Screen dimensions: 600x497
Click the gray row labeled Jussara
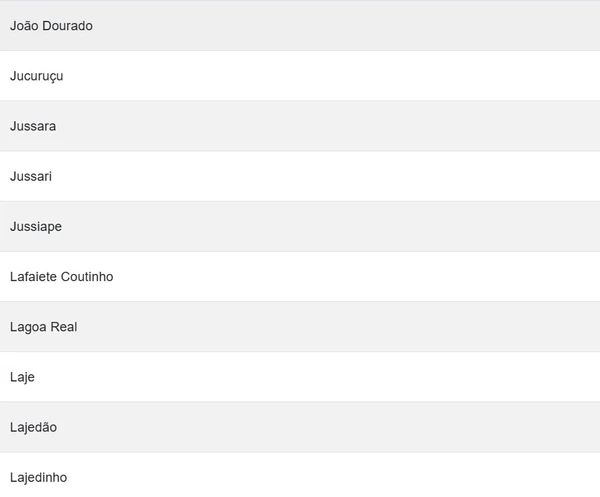click(300, 126)
